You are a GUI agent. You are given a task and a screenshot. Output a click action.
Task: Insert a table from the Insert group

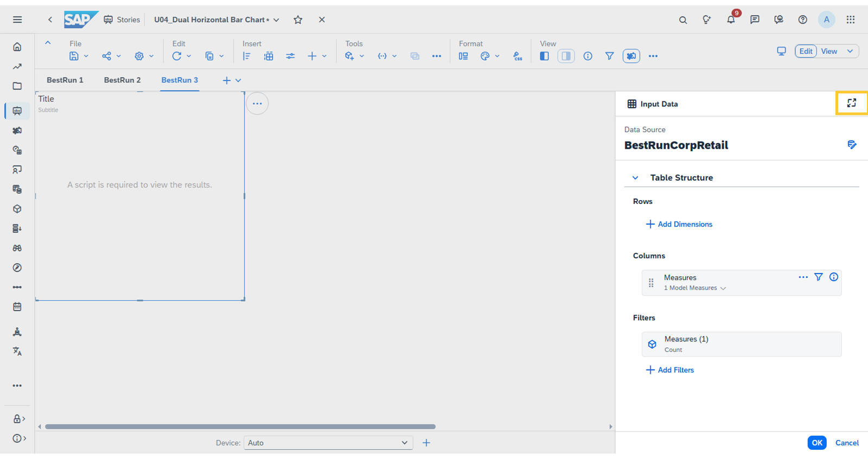tap(269, 56)
